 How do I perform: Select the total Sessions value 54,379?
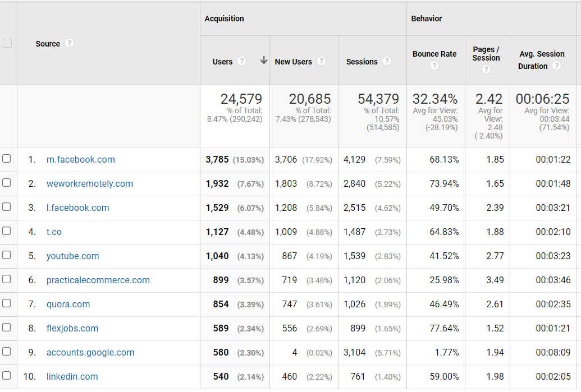pyautogui.click(x=378, y=99)
